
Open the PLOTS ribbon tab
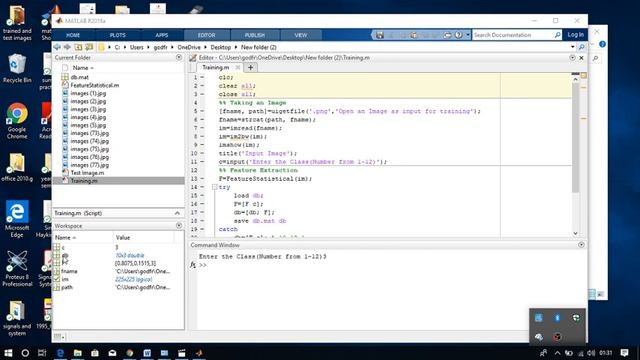tap(118, 36)
